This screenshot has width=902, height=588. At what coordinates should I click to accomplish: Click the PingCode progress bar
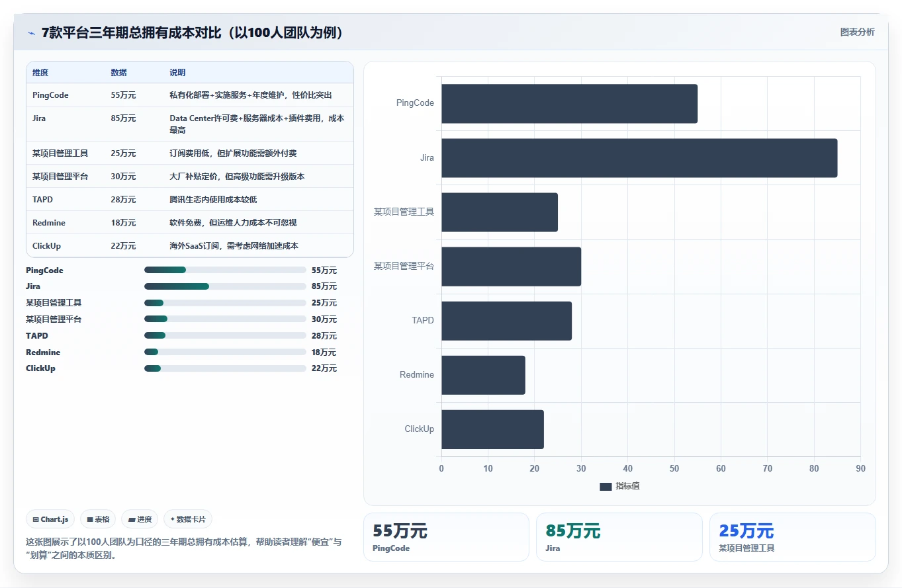tap(225, 270)
